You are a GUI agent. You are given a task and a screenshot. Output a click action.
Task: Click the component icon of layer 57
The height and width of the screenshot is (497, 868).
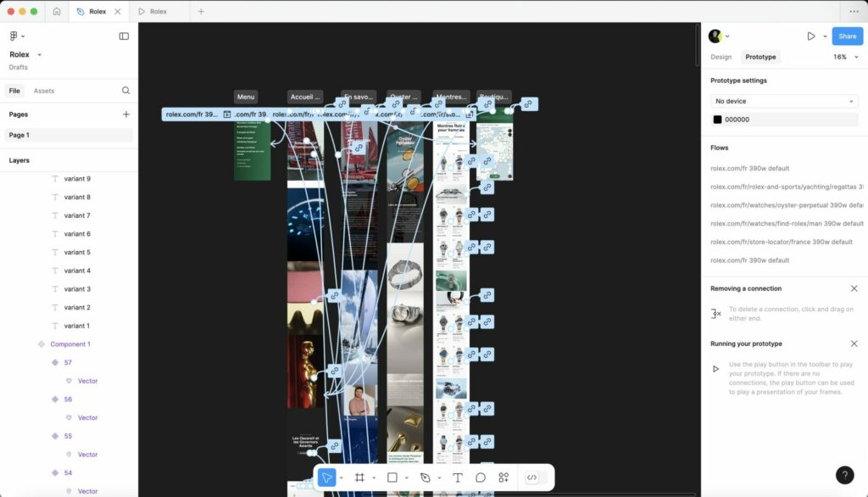[x=55, y=362]
